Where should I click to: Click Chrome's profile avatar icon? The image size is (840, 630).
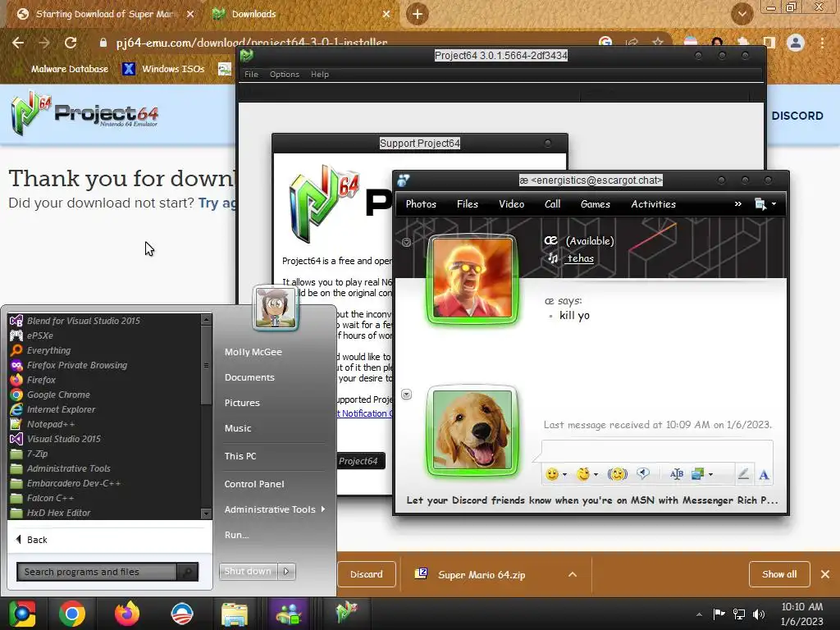pos(796,43)
